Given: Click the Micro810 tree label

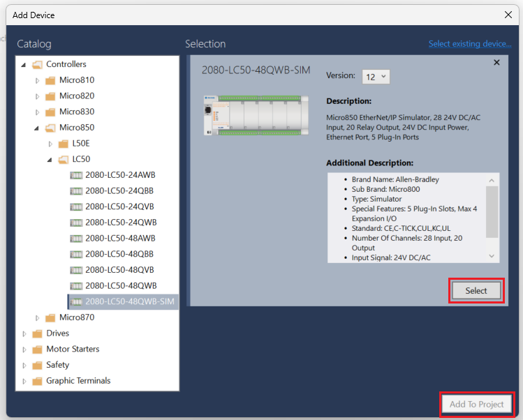Looking at the screenshot, I should (x=77, y=80).
